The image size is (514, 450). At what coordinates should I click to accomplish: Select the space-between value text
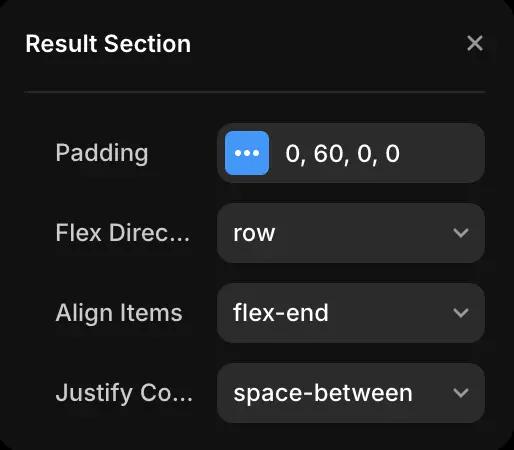pos(323,393)
